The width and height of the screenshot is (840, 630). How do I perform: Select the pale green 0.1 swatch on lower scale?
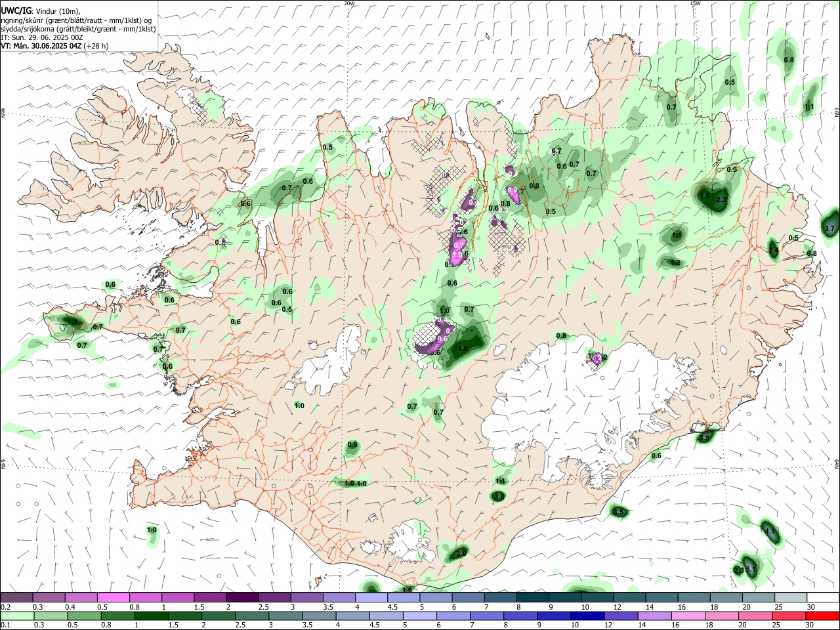(x=16, y=616)
